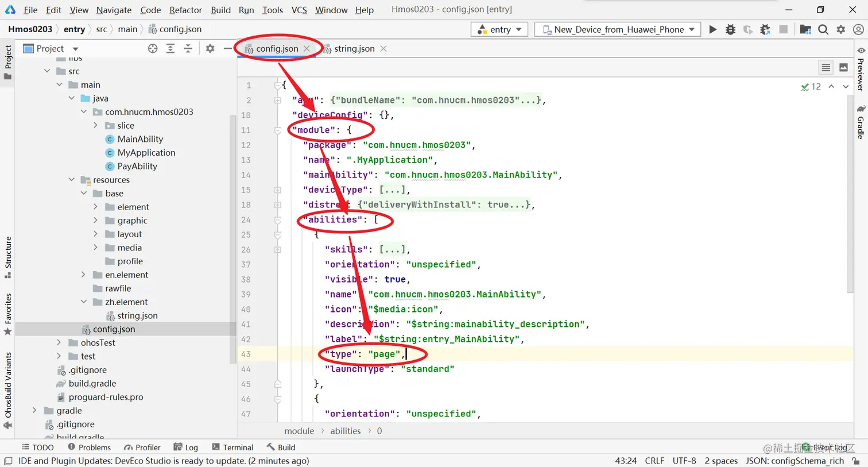This screenshot has width=868, height=467.
Task: Open the Terminal tool window
Action: point(232,447)
